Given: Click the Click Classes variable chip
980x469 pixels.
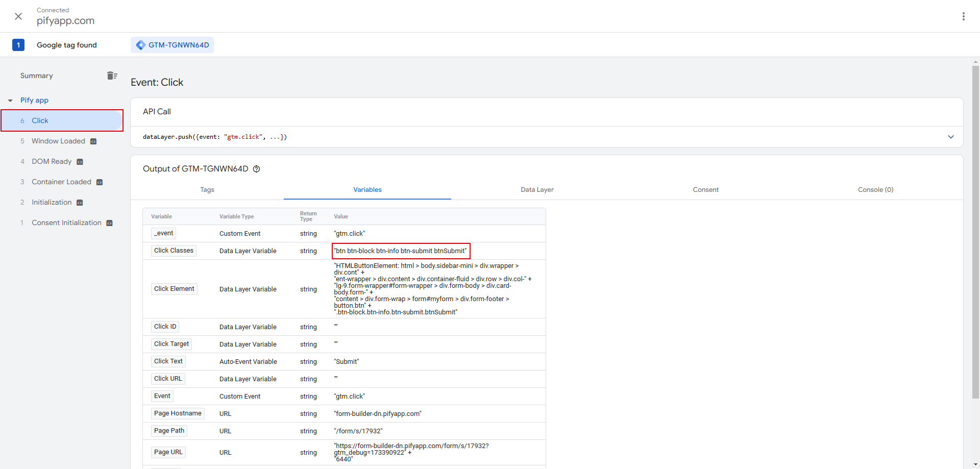Looking at the screenshot, I should (x=174, y=251).
